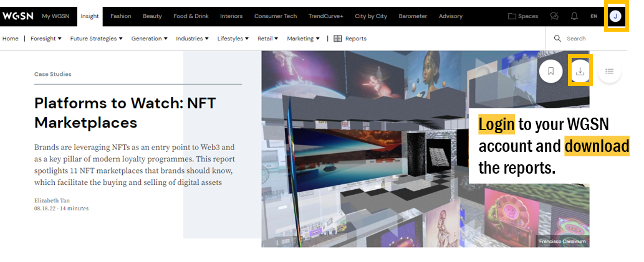Select the Insight tab
644x262 pixels.
90,16
